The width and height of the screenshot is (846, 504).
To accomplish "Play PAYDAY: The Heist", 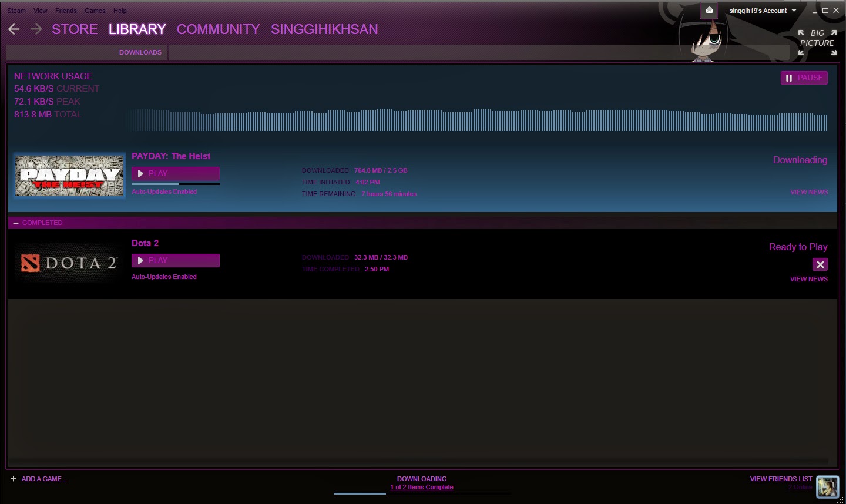I will (176, 173).
